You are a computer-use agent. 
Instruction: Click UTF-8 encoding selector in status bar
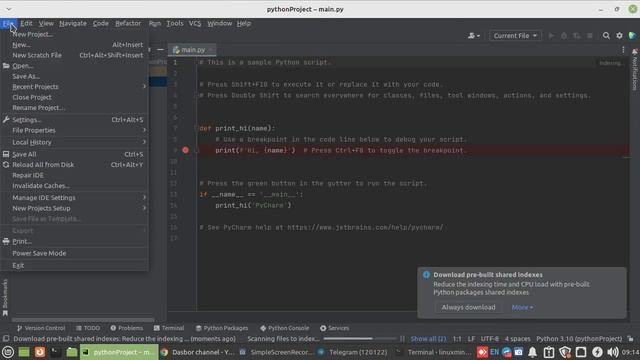pos(489,339)
